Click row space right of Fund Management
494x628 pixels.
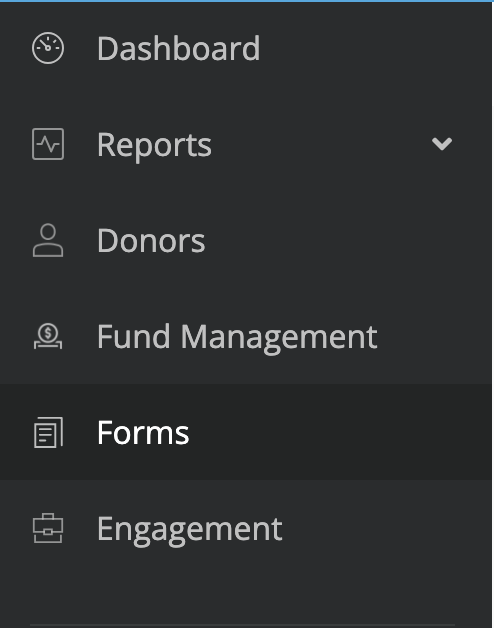coord(435,336)
